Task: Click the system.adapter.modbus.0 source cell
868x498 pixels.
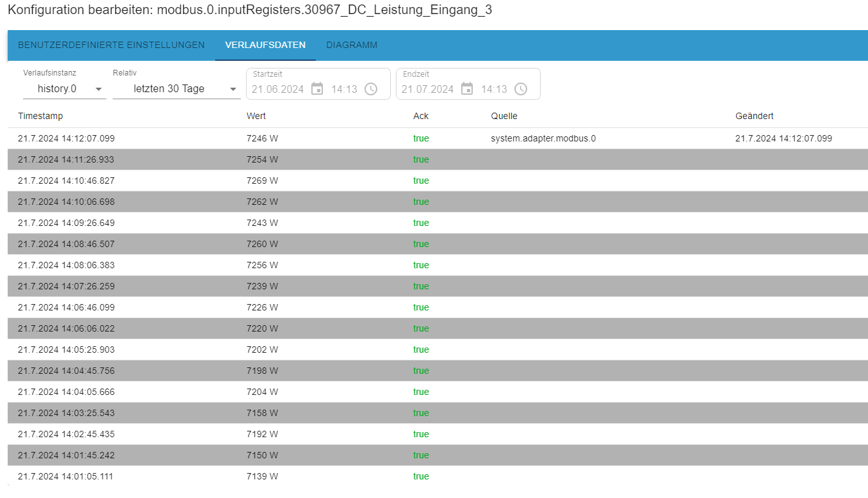Action: point(543,138)
